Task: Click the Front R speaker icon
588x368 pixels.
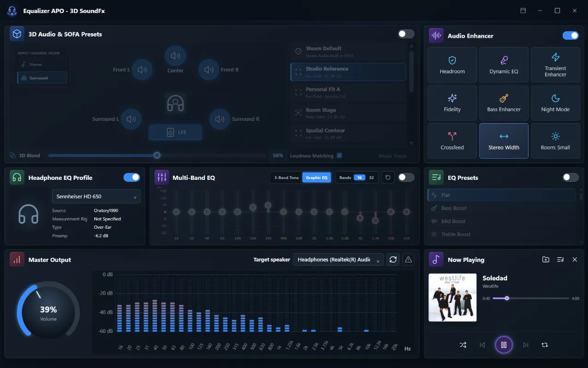Action: [209, 70]
